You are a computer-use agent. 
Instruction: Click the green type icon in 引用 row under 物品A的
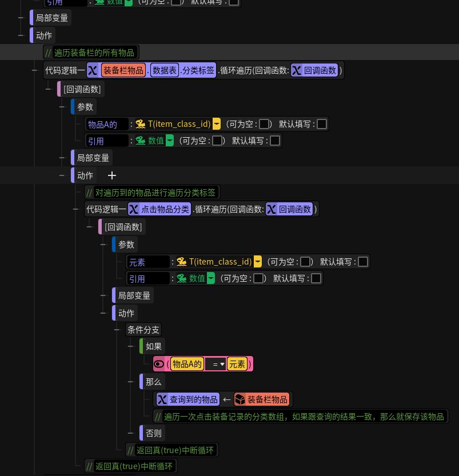[x=140, y=141]
